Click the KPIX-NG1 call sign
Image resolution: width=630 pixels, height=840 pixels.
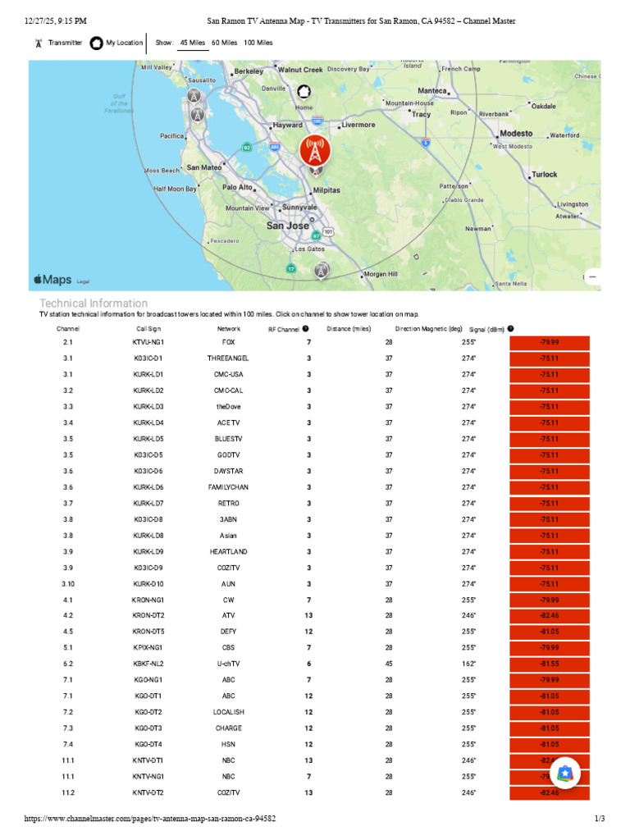coord(148,648)
